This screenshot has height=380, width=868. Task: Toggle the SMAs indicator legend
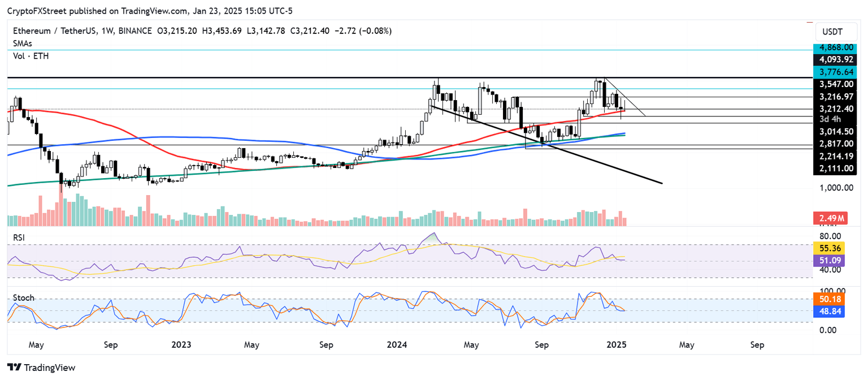coord(22,43)
